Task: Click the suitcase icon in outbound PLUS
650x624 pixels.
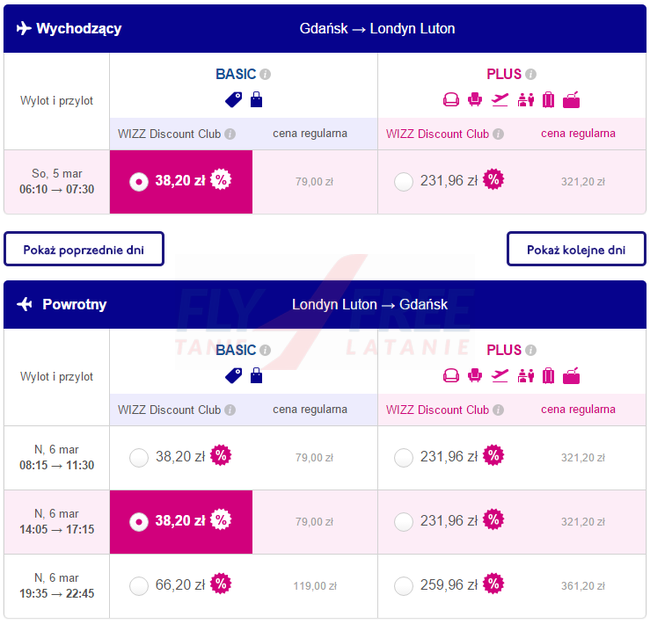Action: [548, 99]
